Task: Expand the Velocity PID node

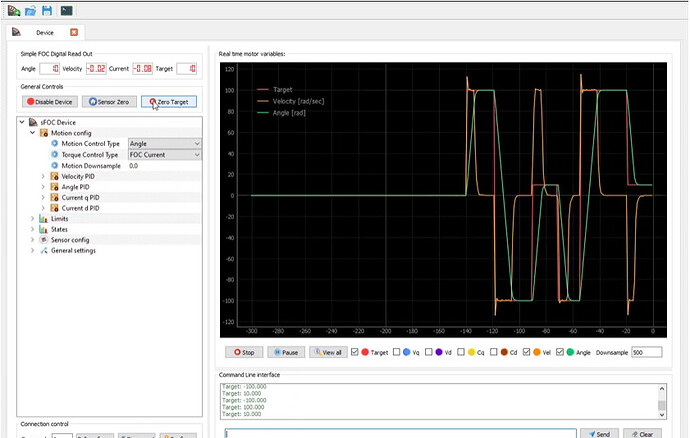Action: (43, 176)
